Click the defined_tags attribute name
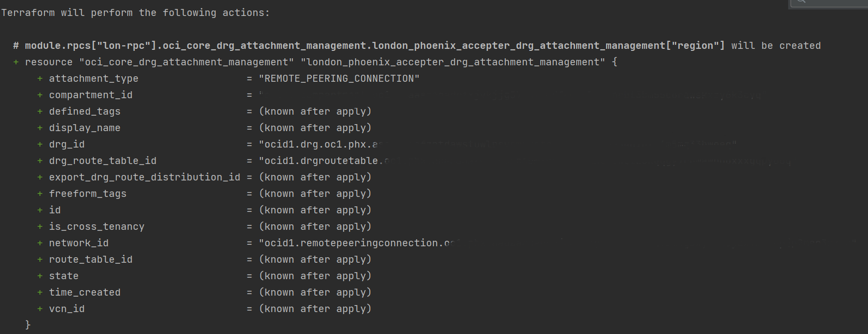 [x=84, y=112]
